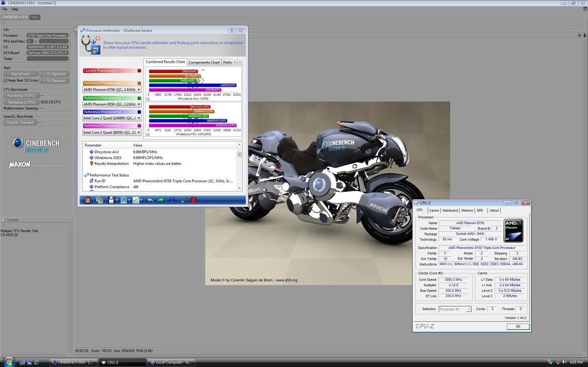
Task: Click the down arrow icon at Cinebench viewport corner
Action: tap(584, 35)
